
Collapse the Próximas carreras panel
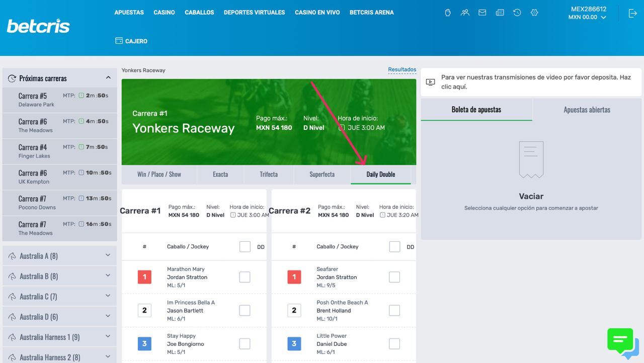(108, 78)
